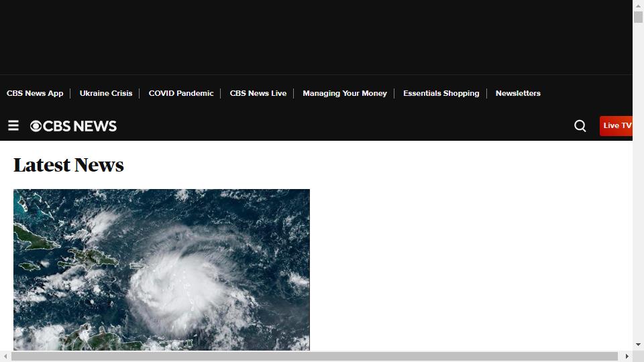
Task: Open CBS News App link
Action: 35,93
